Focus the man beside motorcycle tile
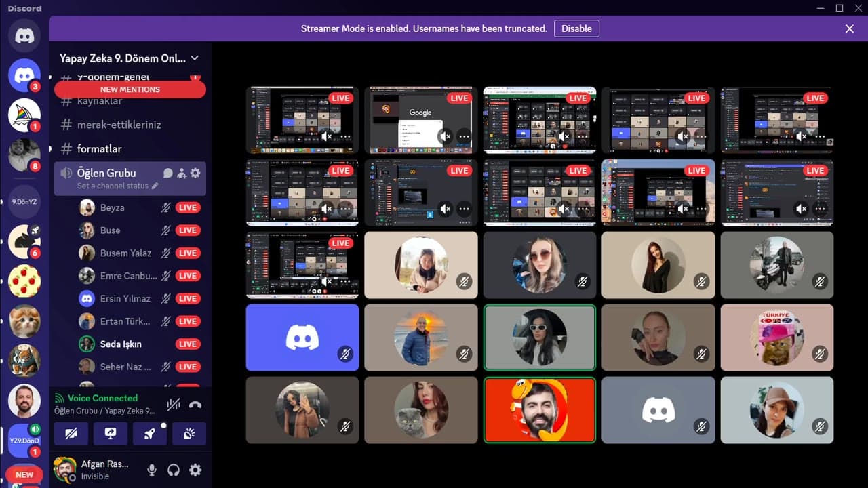Viewport: 868px width, 488px height. coord(777,265)
